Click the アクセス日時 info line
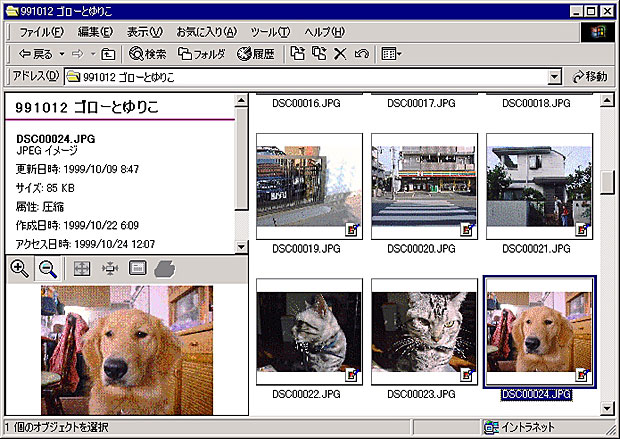 point(85,244)
